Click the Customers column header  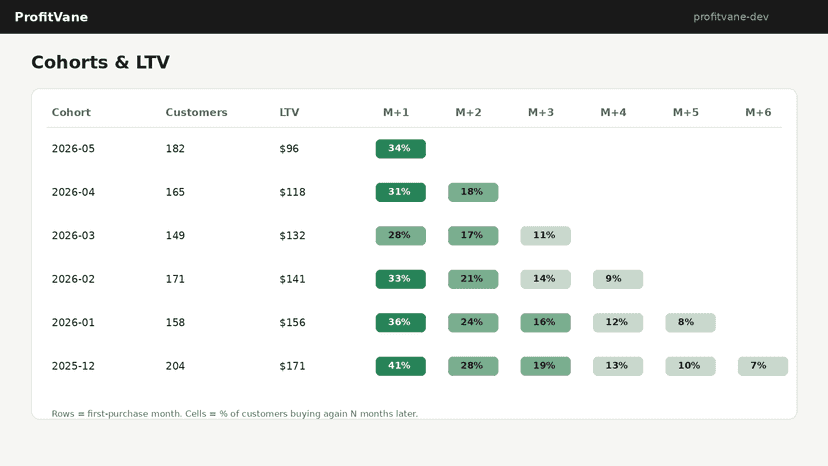click(x=196, y=112)
